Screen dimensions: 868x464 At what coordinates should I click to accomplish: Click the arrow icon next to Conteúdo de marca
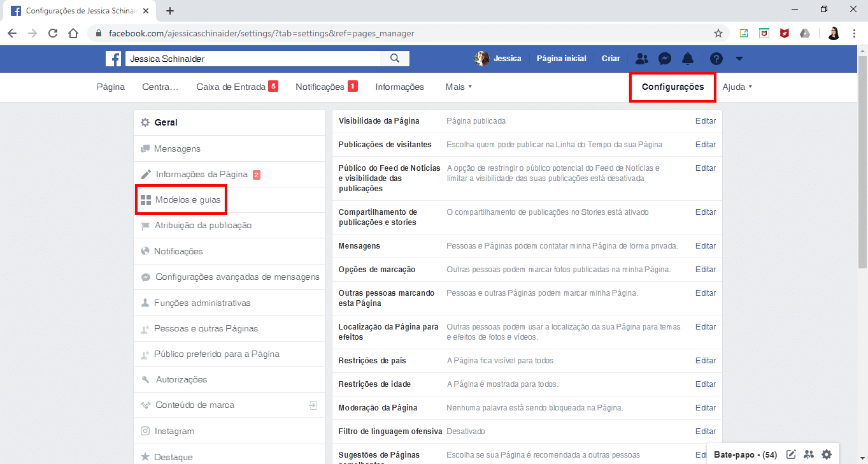pyautogui.click(x=313, y=405)
